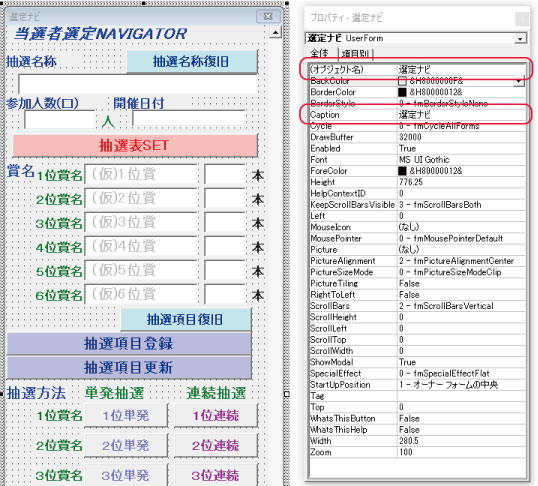Switch to the 項目別 properties tab
Viewport: 538px width, 486px height.
coord(355,54)
